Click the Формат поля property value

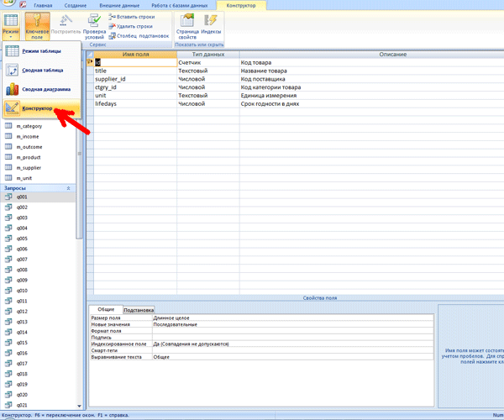[x=293, y=331]
